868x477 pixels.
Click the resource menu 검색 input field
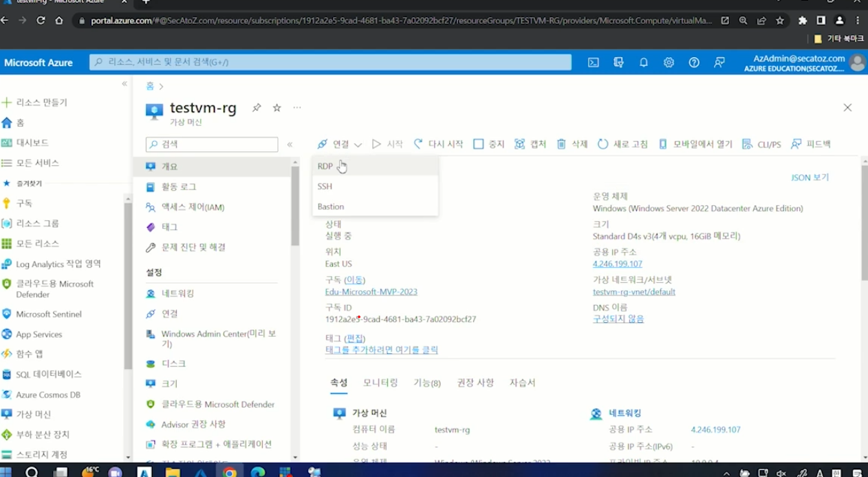click(212, 145)
